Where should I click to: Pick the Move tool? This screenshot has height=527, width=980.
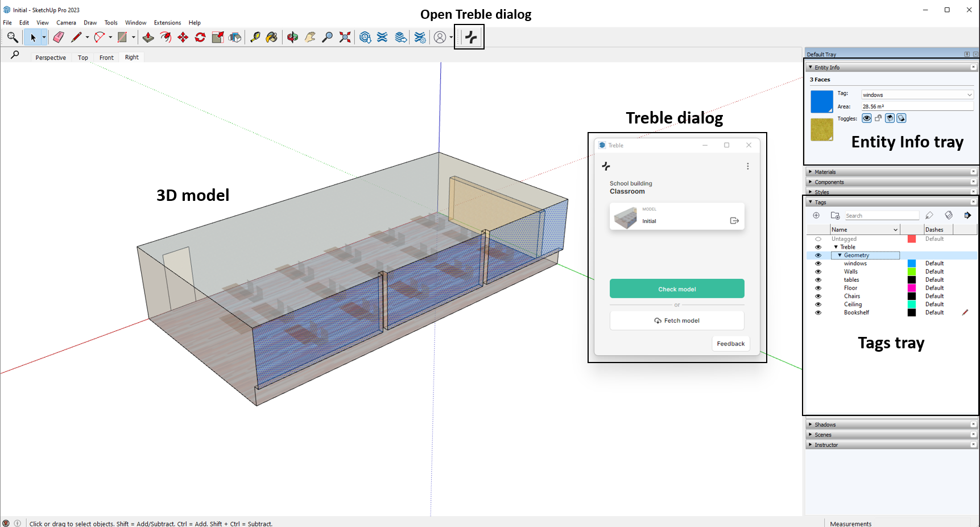click(x=183, y=38)
